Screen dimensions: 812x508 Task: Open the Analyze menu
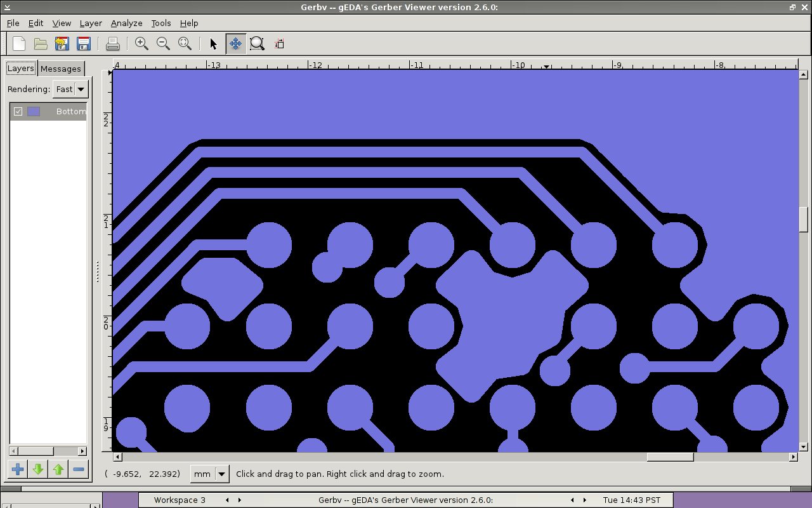coord(126,23)
